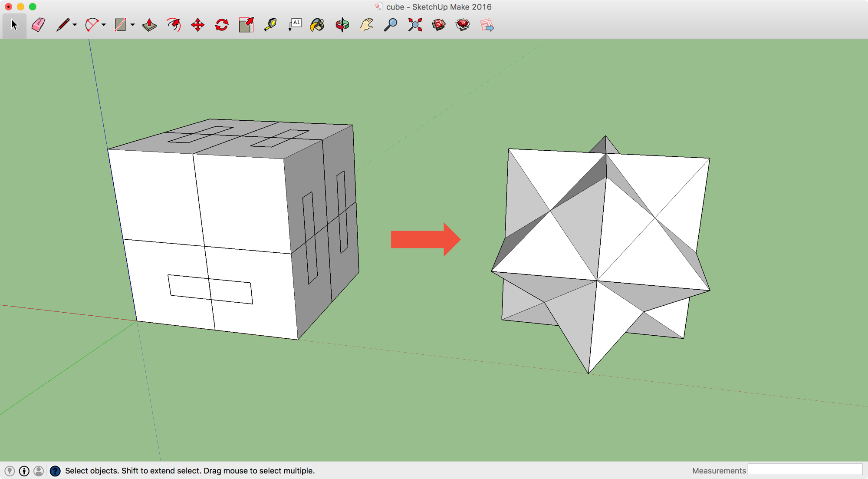This screenshot has height=479, width=868.
Task: Click inside the Measurements field
Action: pos(806,470)
